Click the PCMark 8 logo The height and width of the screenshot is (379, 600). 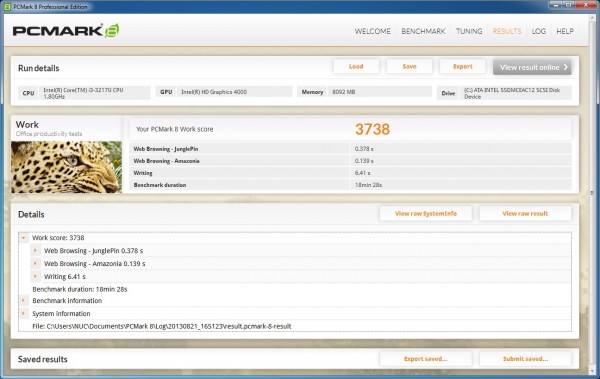(x=66, y=30)
